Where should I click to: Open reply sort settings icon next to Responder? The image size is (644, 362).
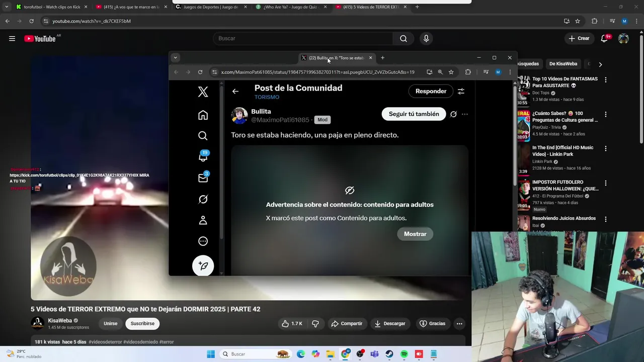pyautogui.click(x=461, y=91)
